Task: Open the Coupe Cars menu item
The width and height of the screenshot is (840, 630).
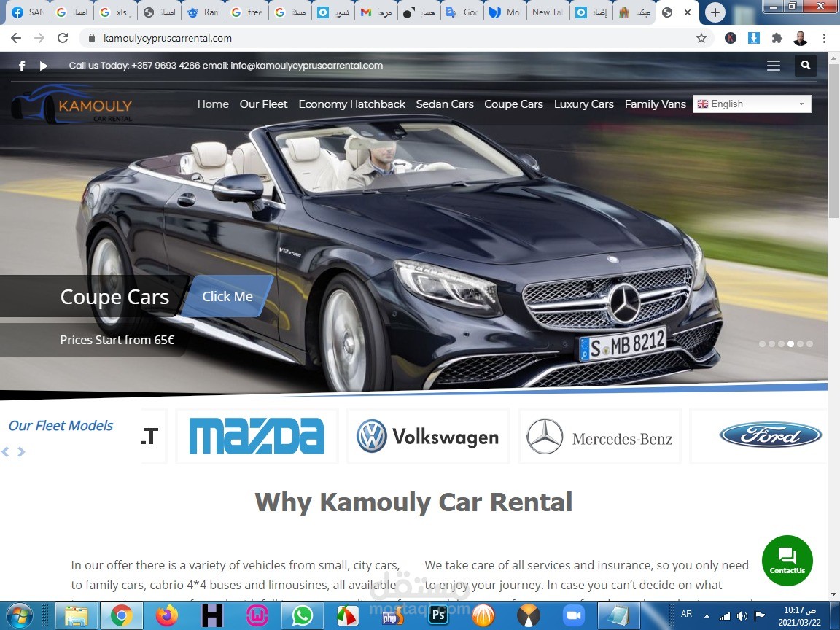Action: 514,104
